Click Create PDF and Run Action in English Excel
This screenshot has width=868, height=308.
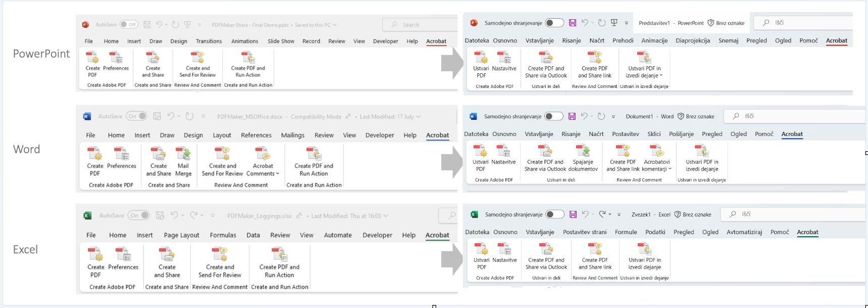(279, 263)
